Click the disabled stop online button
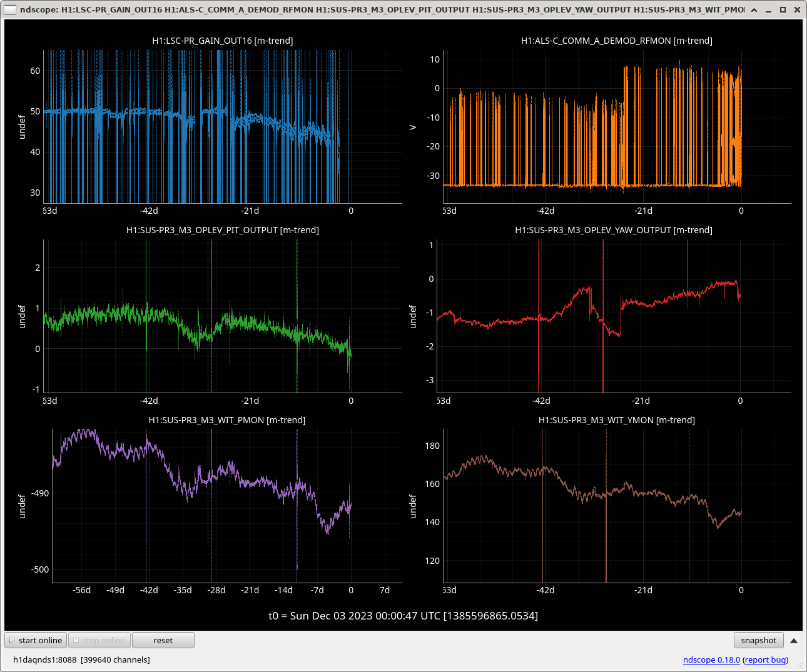This screenshot has height=672, width=807. (99, 640)
